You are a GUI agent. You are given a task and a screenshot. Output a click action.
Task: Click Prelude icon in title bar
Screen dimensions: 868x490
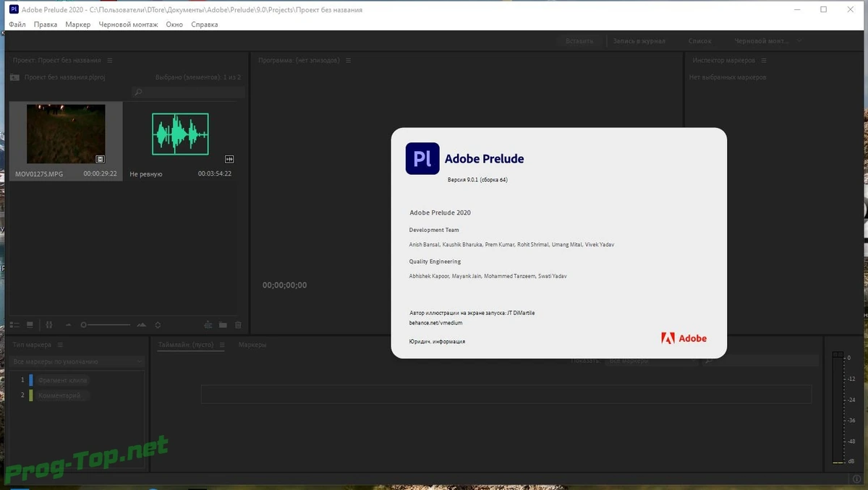pos(14,9)
